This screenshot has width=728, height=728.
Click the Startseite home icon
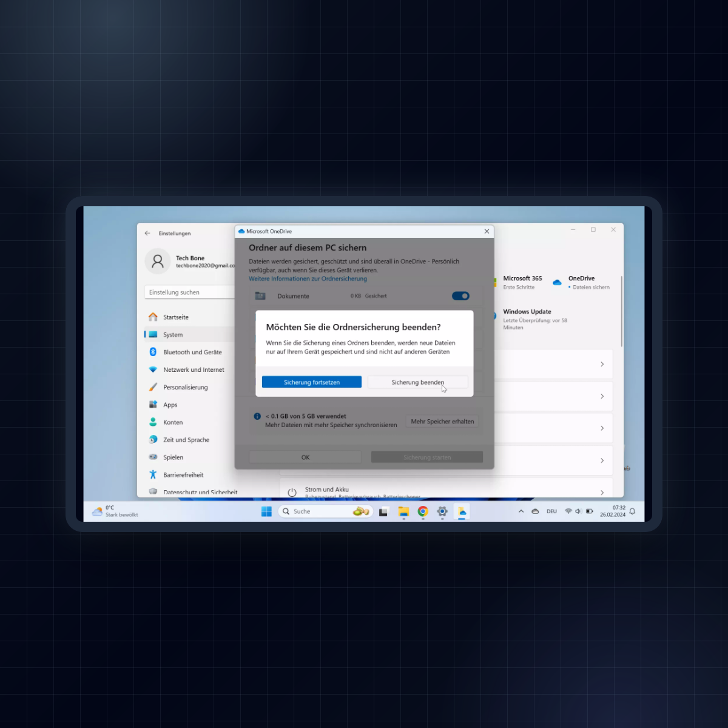[x=153, y=317]
